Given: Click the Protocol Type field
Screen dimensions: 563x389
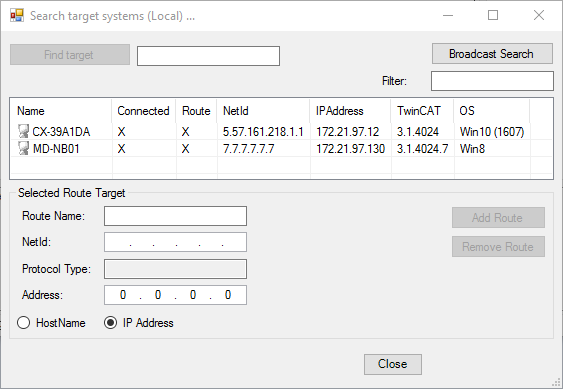Looking at the screenshot, I should point(175,269).
